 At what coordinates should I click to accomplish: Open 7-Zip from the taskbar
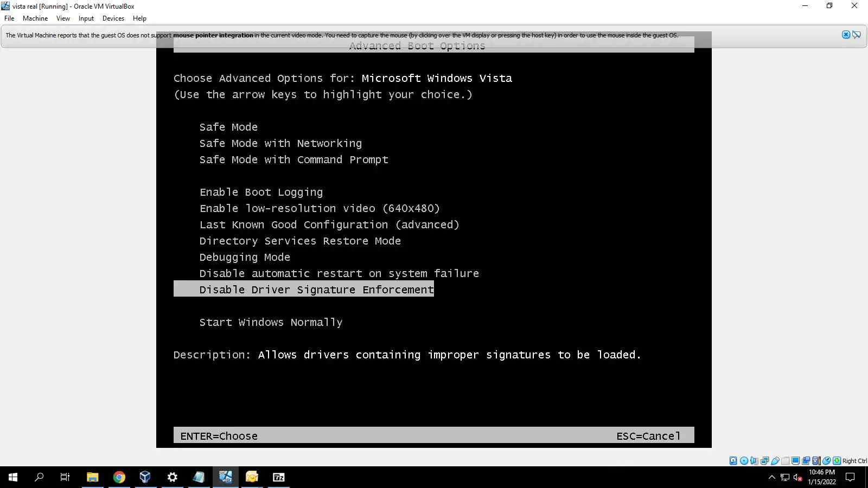click(279, 477)
